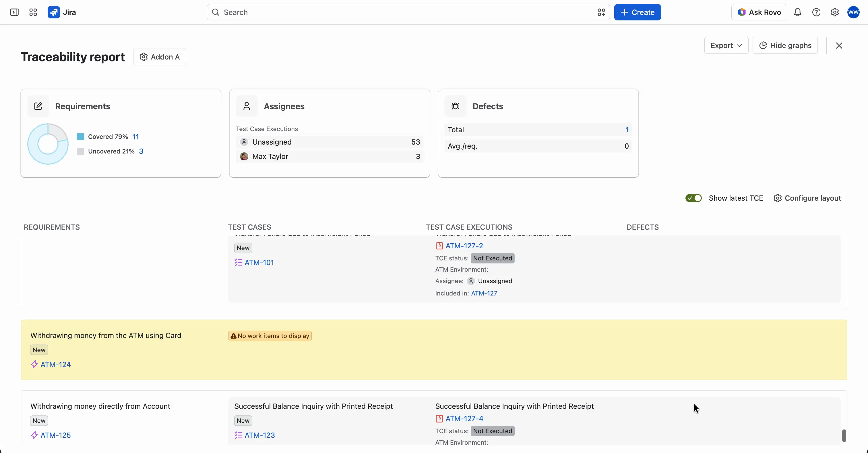Image resolution: width=868 pixels, height=453 pixels.
Task: Toggle Show latest TCE switch
Action: pos(693,198)
